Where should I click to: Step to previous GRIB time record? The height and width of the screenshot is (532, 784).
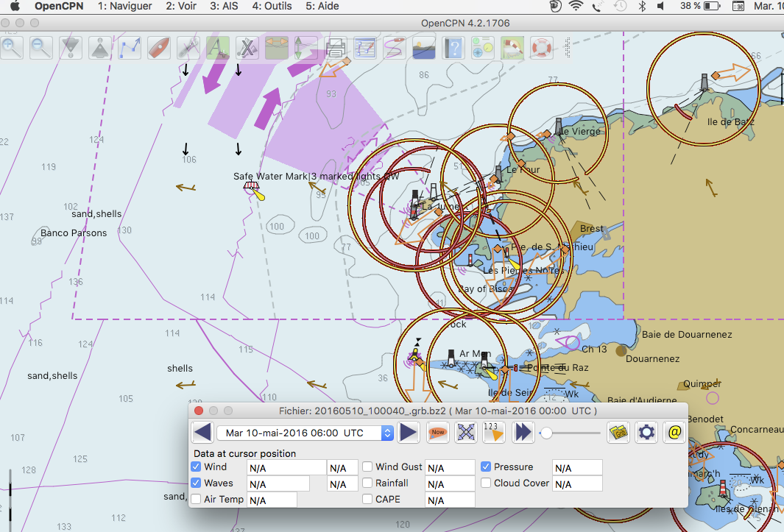202,433
